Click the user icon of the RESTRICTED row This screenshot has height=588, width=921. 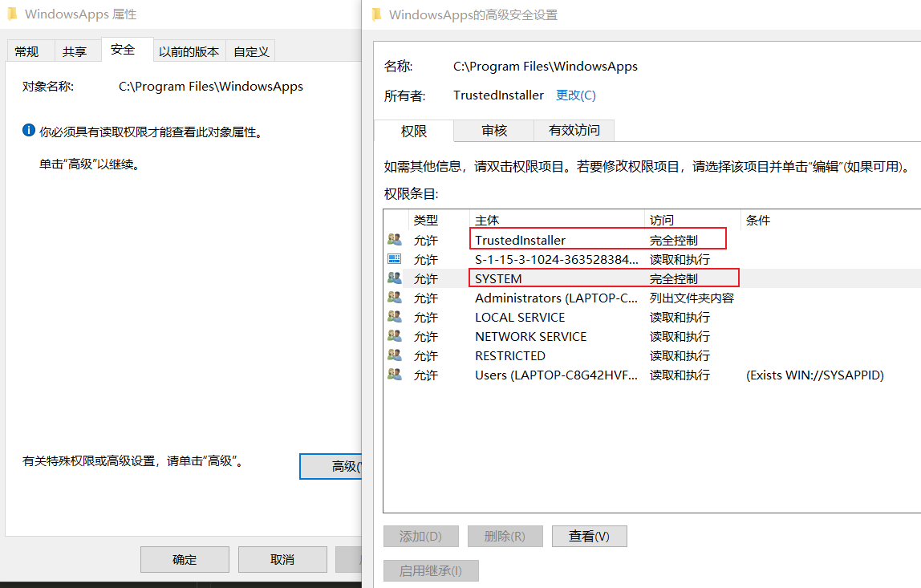pyautogui.click(x=394, y=355)
